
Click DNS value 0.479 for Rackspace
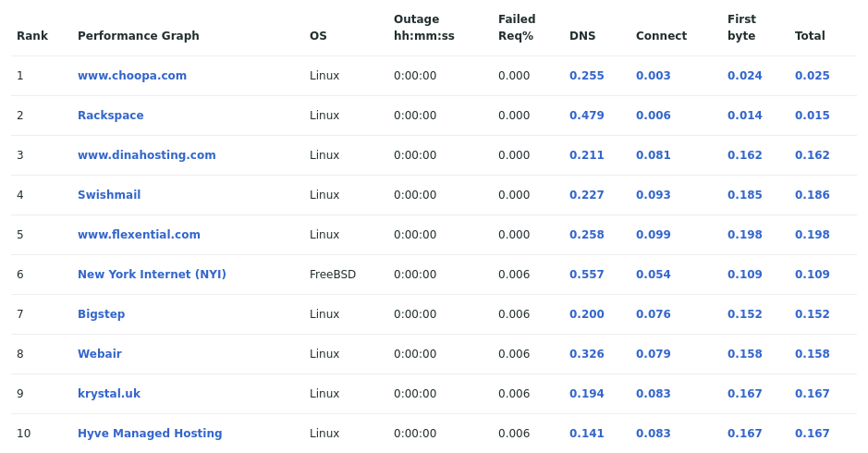click(x=587, y=116)
